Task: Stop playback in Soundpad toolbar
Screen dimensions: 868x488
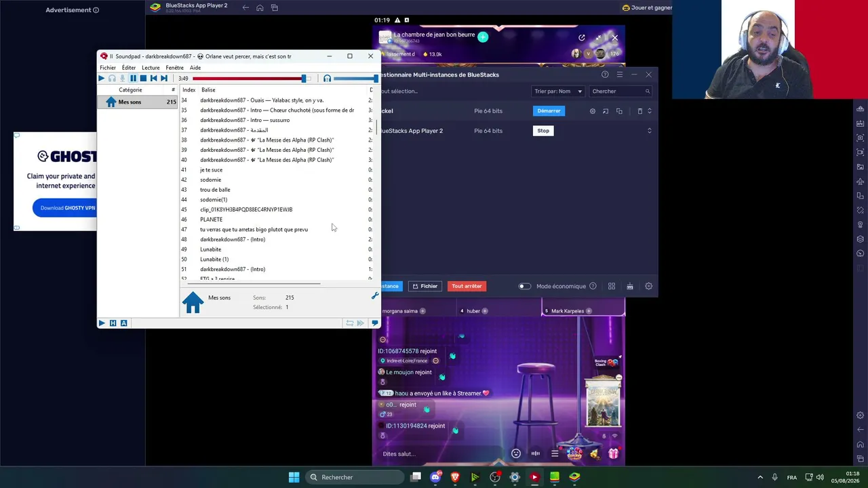Action: (x=143, y=79)
